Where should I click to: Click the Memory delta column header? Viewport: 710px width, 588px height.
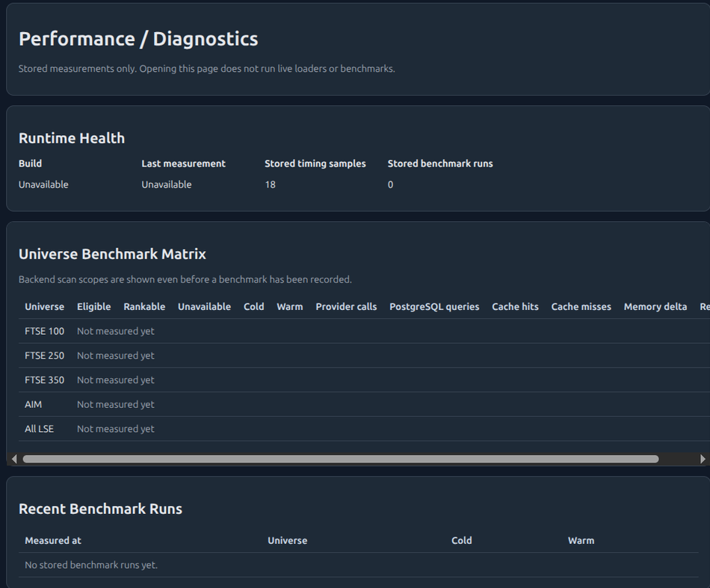pos(655,306)
